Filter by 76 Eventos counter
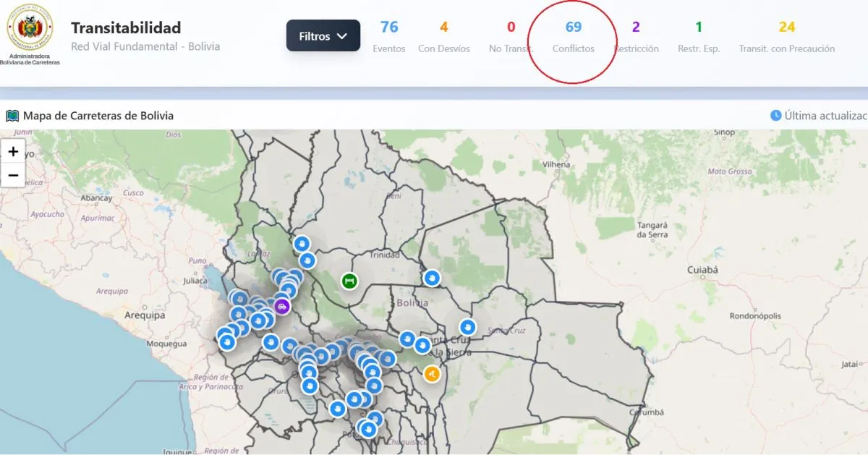This screenshot has width=868, height=455. pos(389,36)
